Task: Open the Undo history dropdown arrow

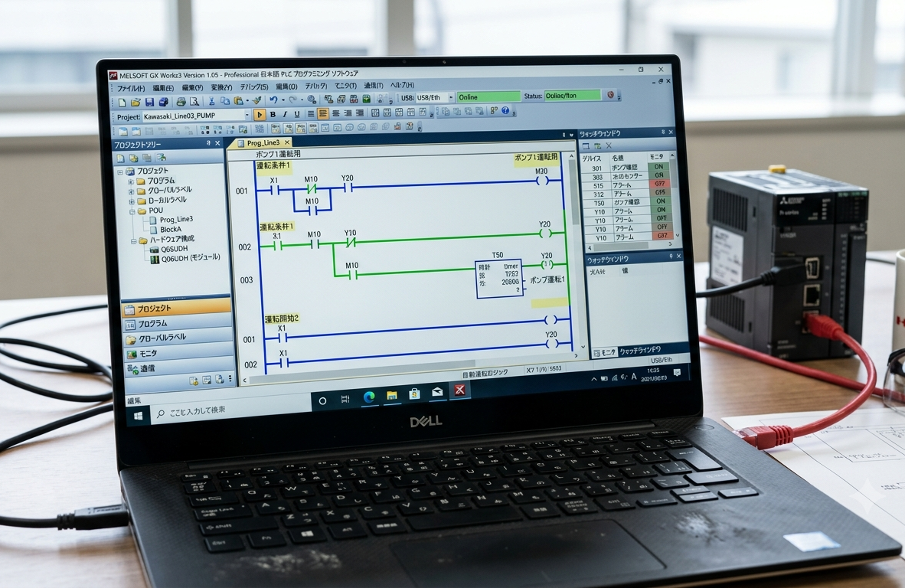Action: pyautogui.click(x=282, y=100)
